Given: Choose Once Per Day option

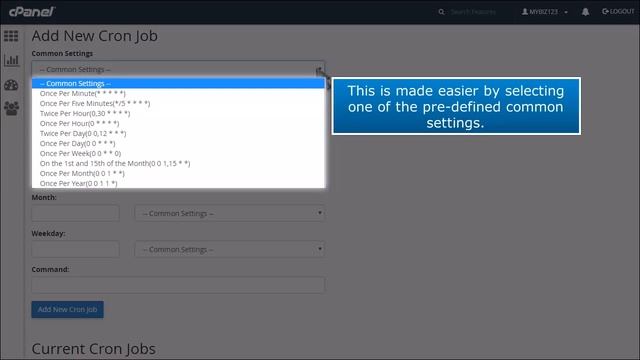Looking at the screenshot, I should (178, 143).
